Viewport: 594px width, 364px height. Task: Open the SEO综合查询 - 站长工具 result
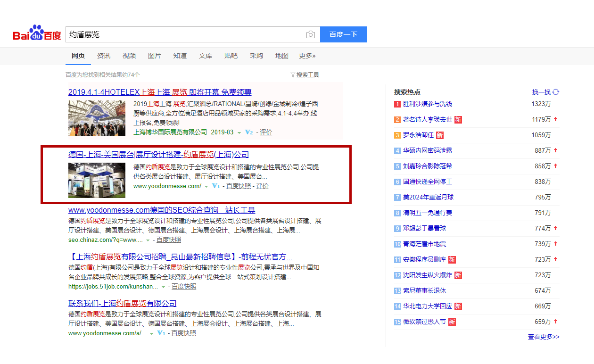tap(162, 210)
